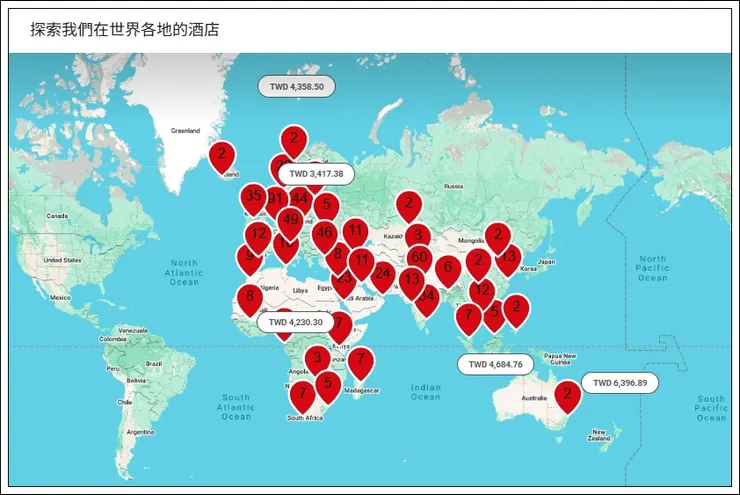Click the 7 marker over South Africa
This screenshot has width=740, height=495.
(303, 396)
